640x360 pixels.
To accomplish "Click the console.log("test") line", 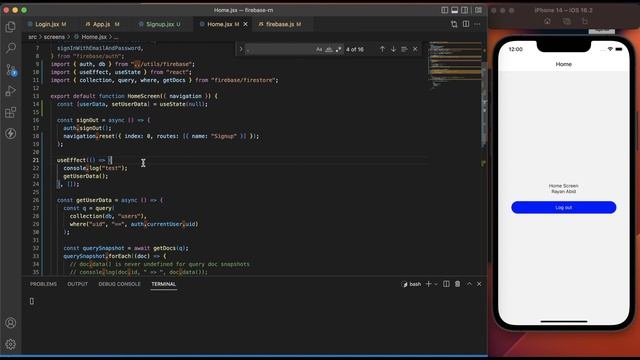I will click(x=95, y=168).
